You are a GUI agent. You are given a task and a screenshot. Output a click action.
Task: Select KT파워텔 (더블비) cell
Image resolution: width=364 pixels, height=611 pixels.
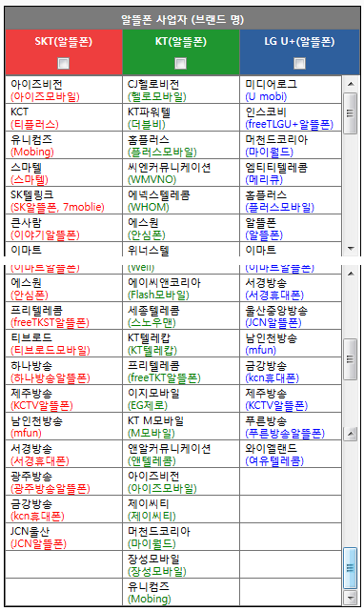[x=181, y=117]
